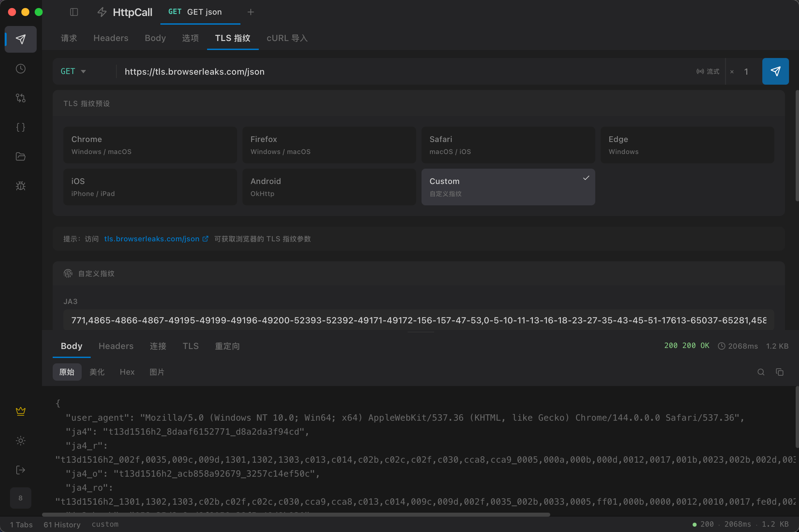Open request history in sidebar
799x532 pixels.
20,68
